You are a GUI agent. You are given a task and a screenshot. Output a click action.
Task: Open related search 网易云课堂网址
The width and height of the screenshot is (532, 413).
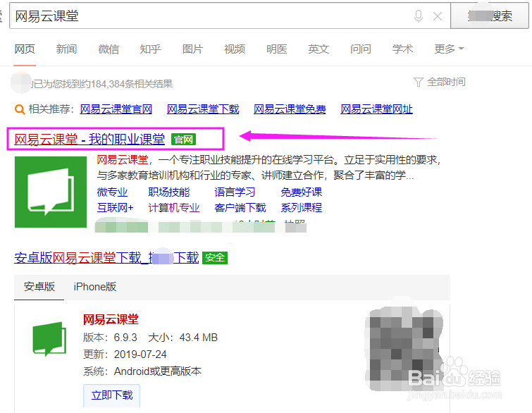376,109
